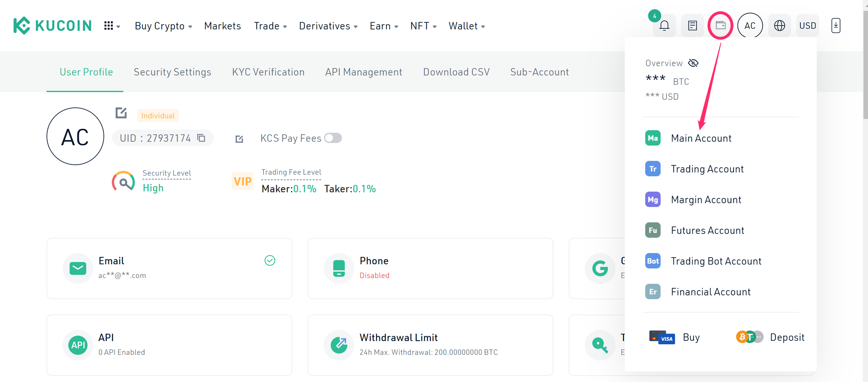Switch to Security Settings tab

(172, 72)
